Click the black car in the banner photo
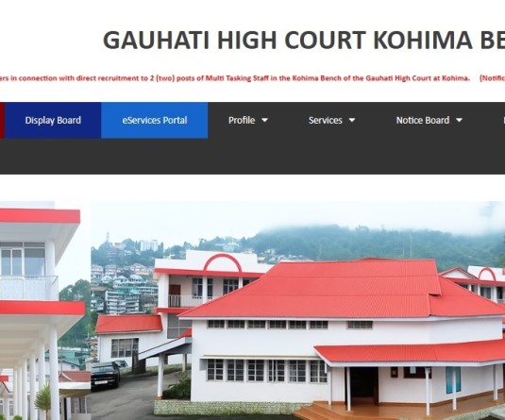 coord(106,375)
